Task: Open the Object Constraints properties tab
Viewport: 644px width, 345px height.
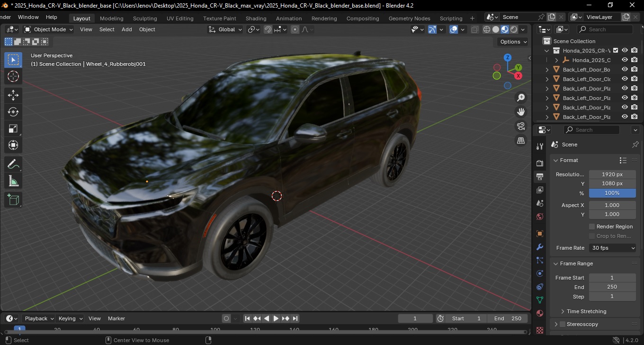Action: [x=540, y=287]
